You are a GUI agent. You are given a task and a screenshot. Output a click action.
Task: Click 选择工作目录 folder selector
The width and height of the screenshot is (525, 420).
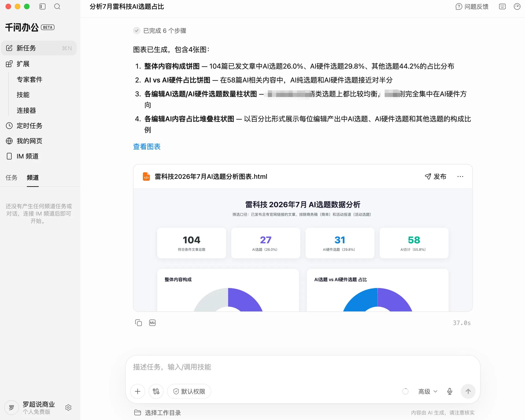[157, 413]
